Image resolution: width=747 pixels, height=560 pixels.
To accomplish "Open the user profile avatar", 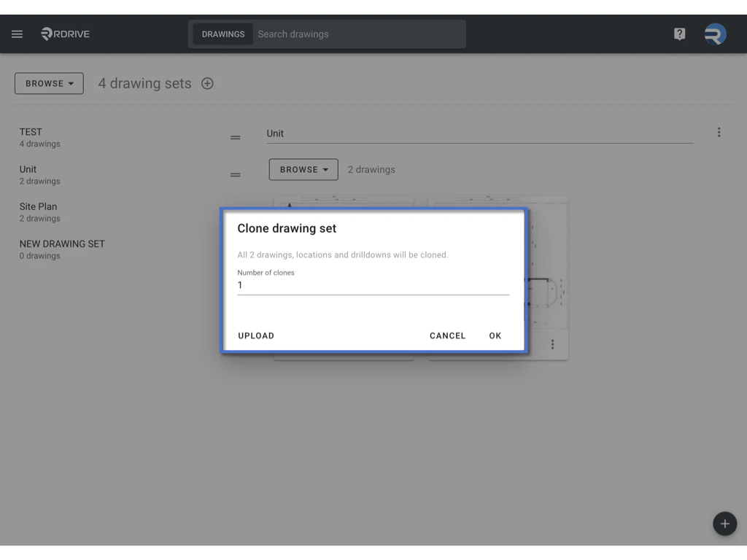I will (x=715, y=34).
